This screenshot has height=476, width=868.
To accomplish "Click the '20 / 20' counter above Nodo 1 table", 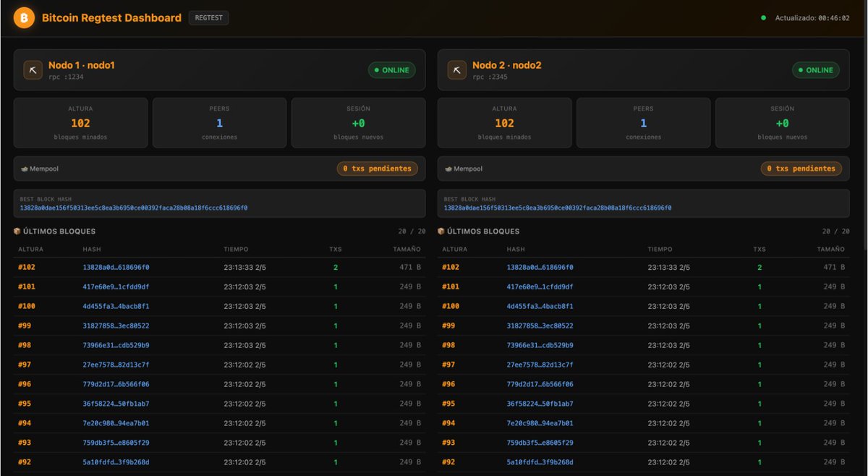I will coord(412,231).
